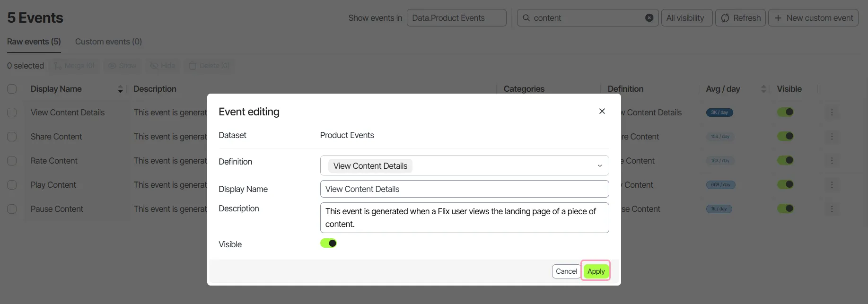Toggle visibility for Pause Content row
This screenshot has width=868, height=304.
click(x=785, y=208)
